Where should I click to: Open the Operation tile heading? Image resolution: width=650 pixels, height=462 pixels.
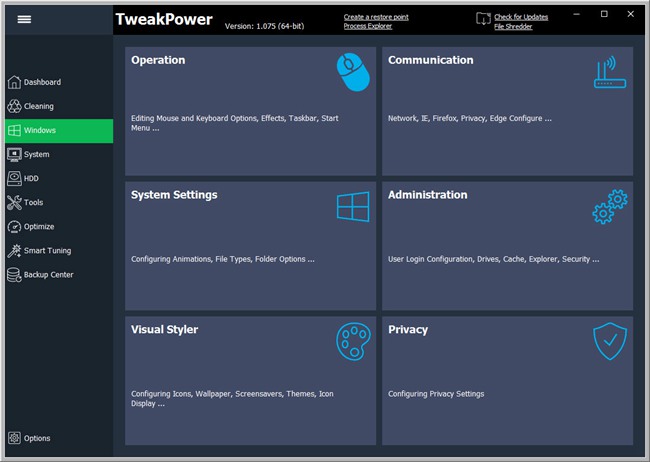pos(158,60)
